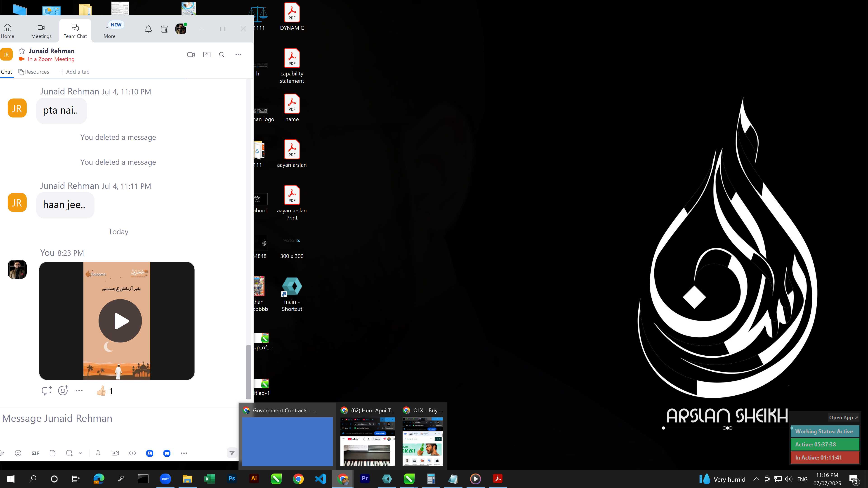Image resolution: width=868 pixels, height=488 pixels.
Task: Add an emoji reaction to the video message
Action: click(63, 391)
